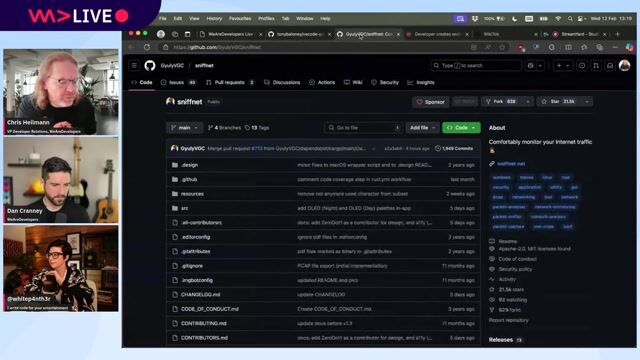Open the .design folder
Viewport: 640px width, 360px height.
pyautogui.click(x=190, y=165)
